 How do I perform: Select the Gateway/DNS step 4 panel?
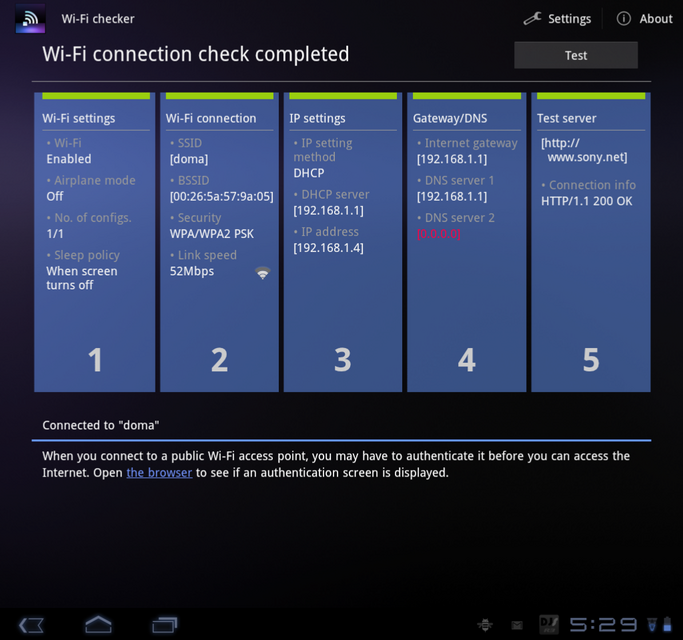467,242
